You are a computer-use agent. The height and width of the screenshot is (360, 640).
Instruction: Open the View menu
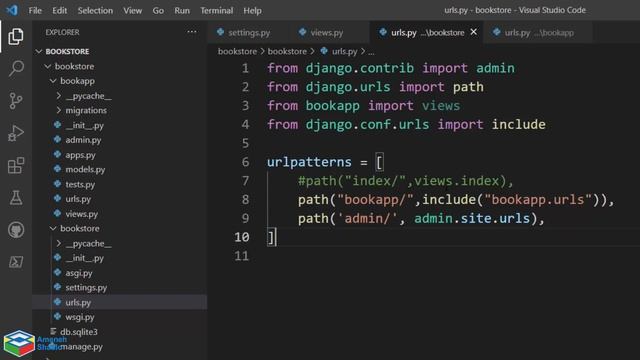pos(133,11)
